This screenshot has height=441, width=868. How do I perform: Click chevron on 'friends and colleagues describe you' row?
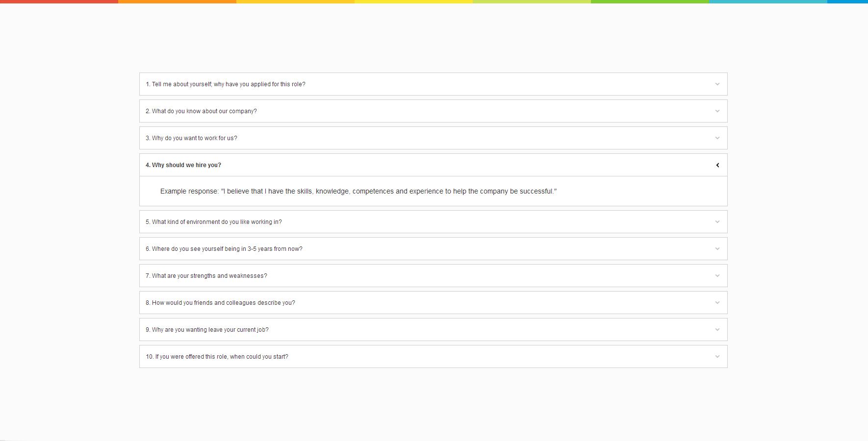coord(717,303)
